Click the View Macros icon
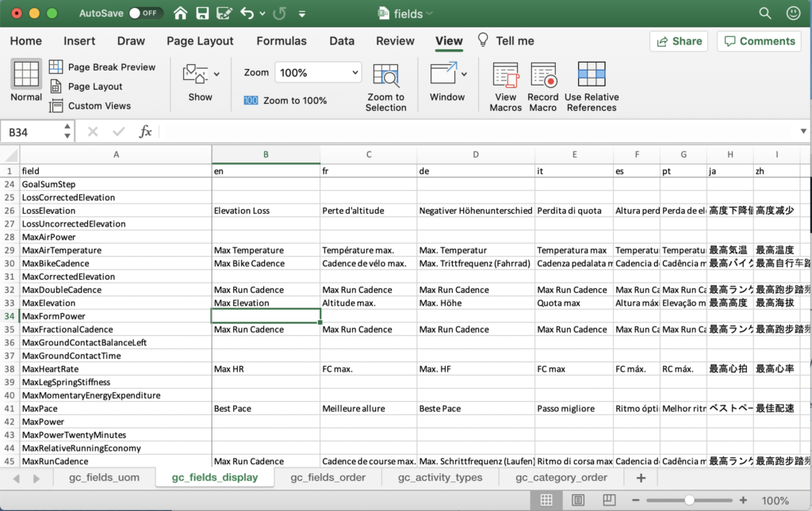 click(x=505, y=86)
